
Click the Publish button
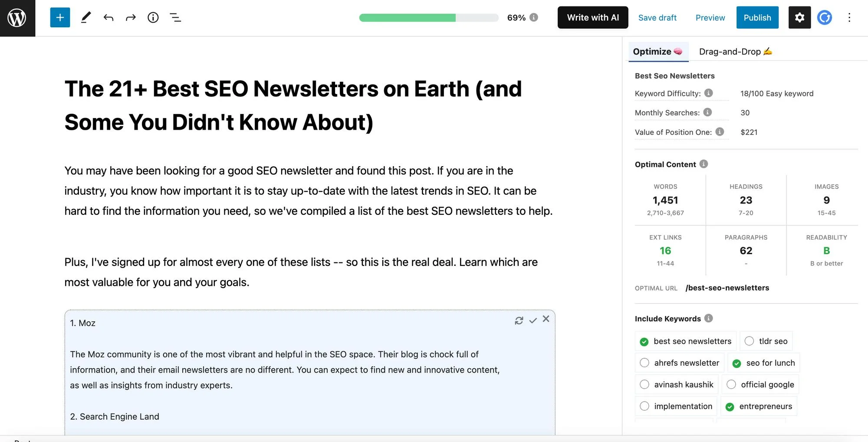pyautogui.click(x=757, y=18)
